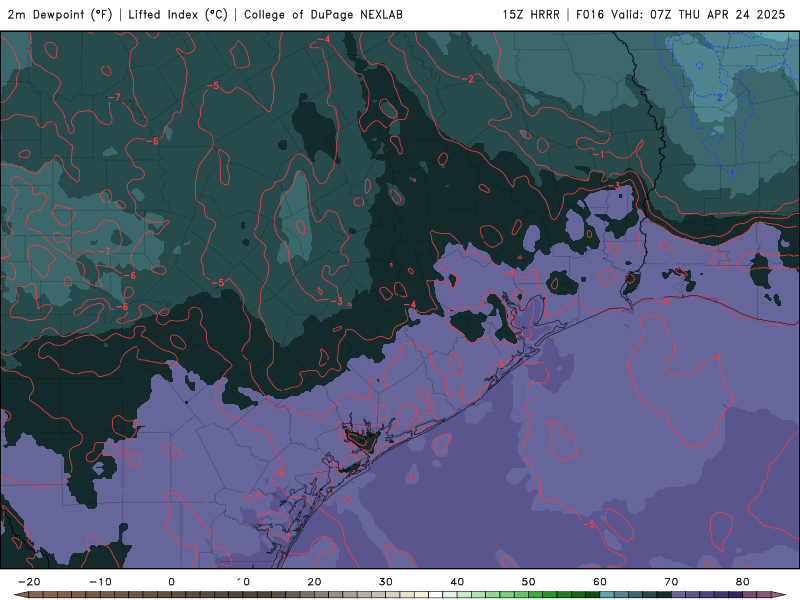
Task: Click the 'Lifted Index (°C)' title label
Action: click(x=178, y=15)
